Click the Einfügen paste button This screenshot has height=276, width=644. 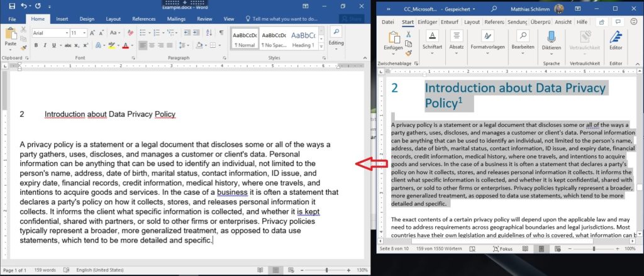tap(393, 41)
